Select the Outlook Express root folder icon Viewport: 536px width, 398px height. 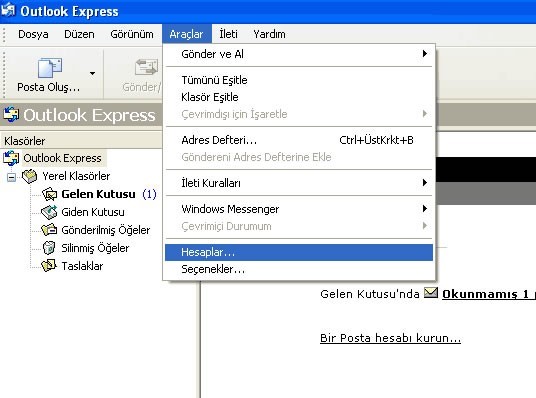(x=11, y=158)
